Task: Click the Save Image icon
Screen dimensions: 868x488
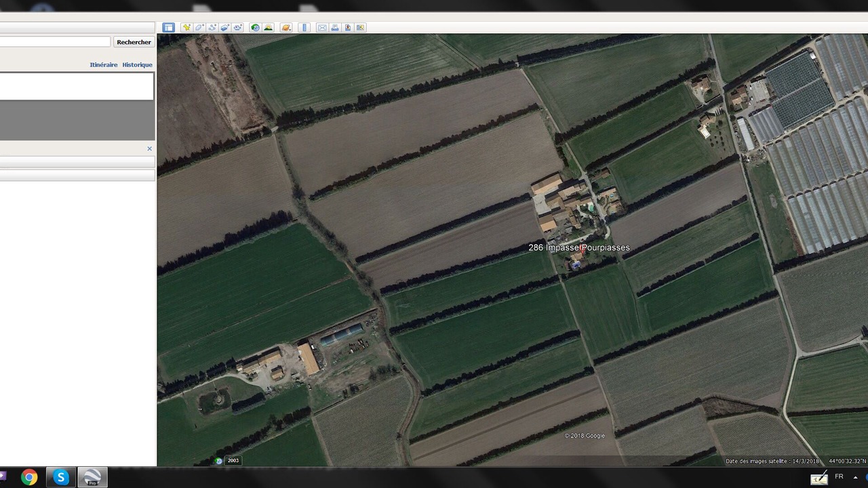Action: (x=348, y=28)
